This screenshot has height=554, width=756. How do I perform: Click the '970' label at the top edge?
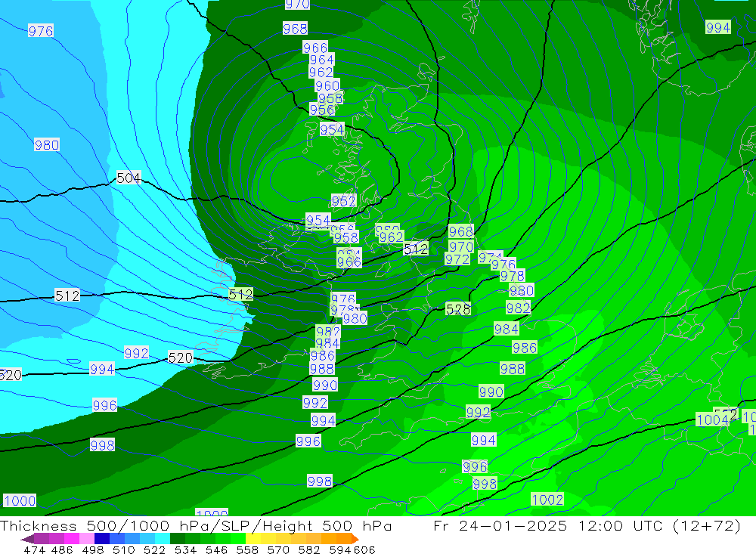[297, 5]
